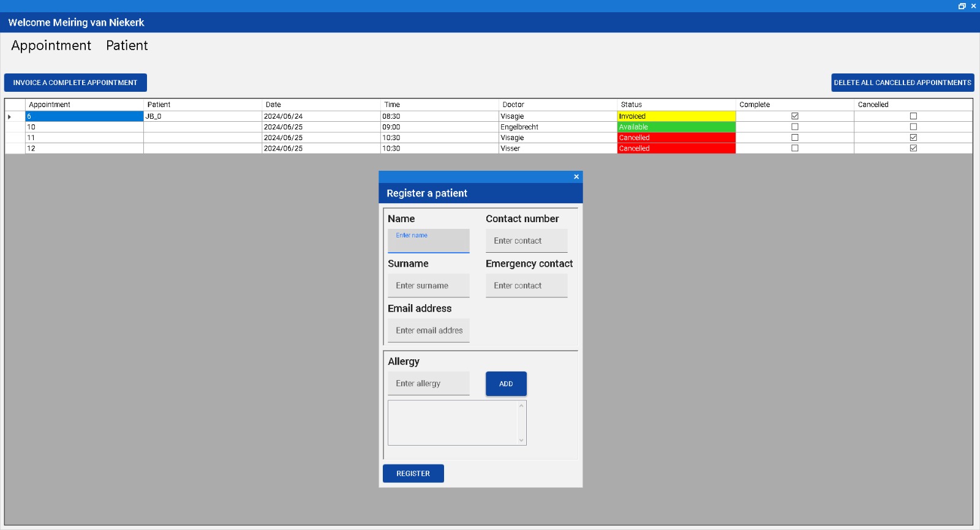Select doctor Visagie cell for appointment 11
The height and width of the screenshot is (530, 980).
(x=558, y=138)
